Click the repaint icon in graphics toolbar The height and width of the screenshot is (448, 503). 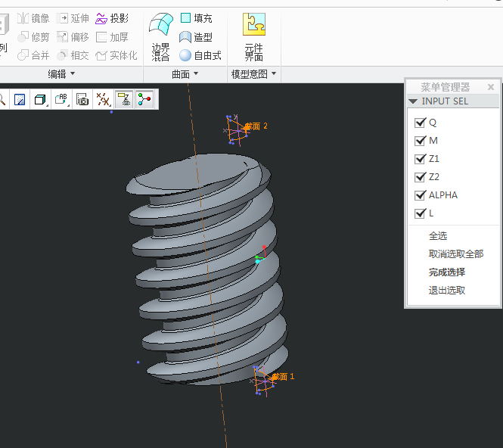coord(20,99)
